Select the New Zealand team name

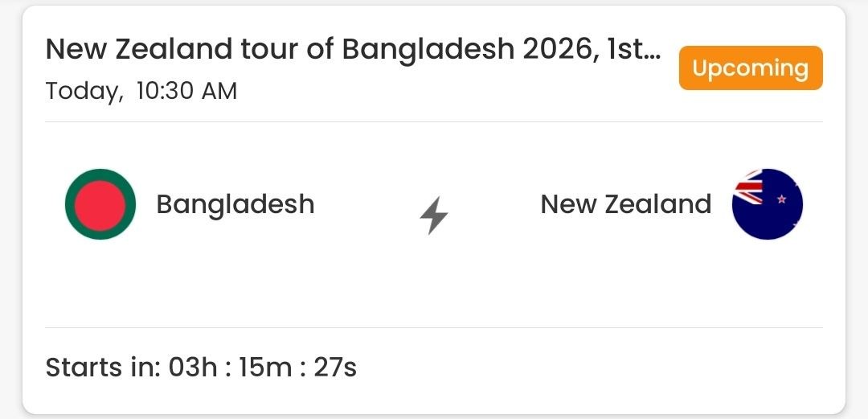click(626, 204)
